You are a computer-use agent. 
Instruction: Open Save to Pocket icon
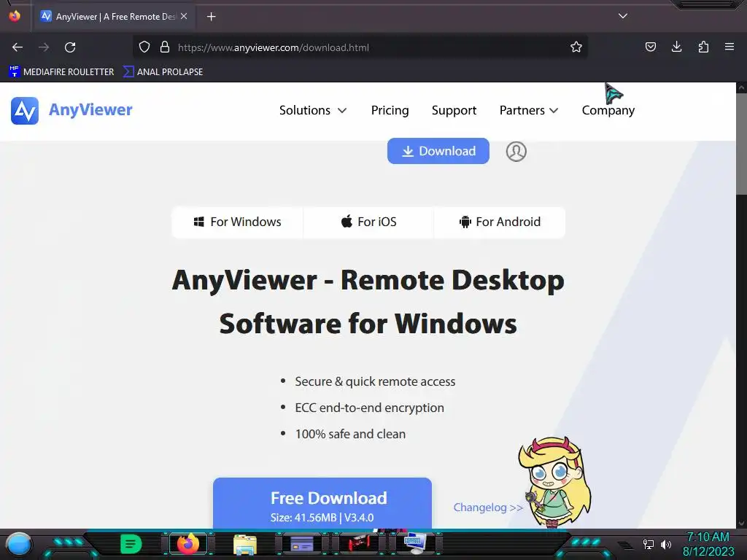pos(650,47)
